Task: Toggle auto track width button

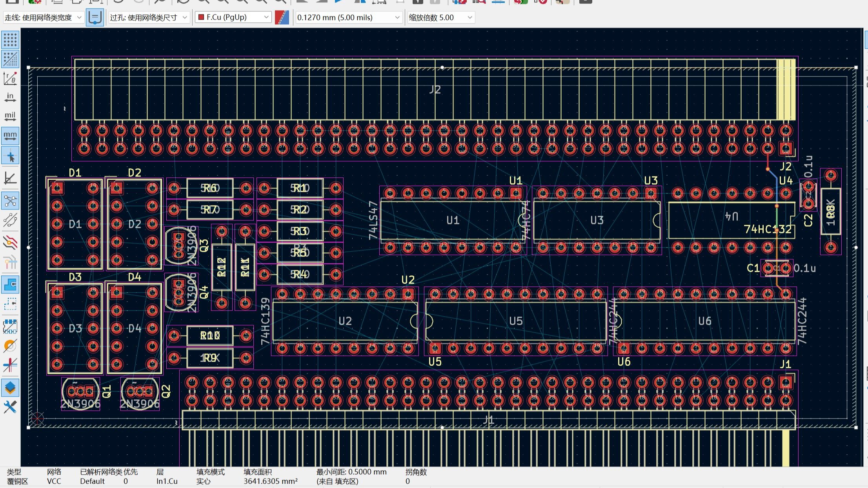Action: pos(95,18)
